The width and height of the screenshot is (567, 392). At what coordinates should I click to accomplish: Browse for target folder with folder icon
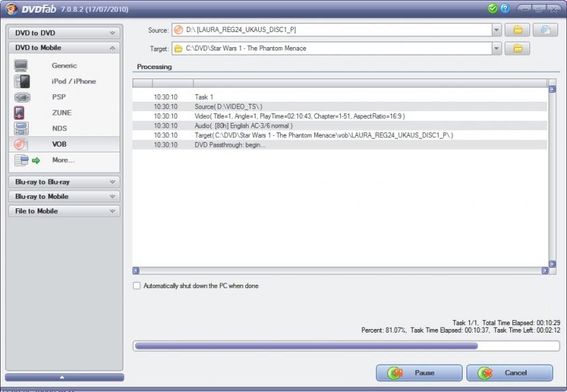pyautogui.click(x=517, y=48)
